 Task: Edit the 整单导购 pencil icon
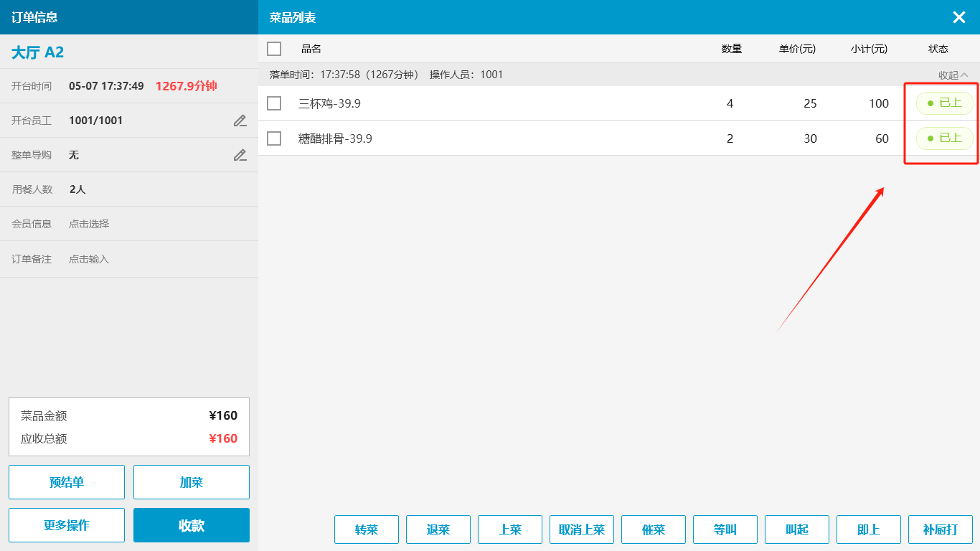[240, 155]
